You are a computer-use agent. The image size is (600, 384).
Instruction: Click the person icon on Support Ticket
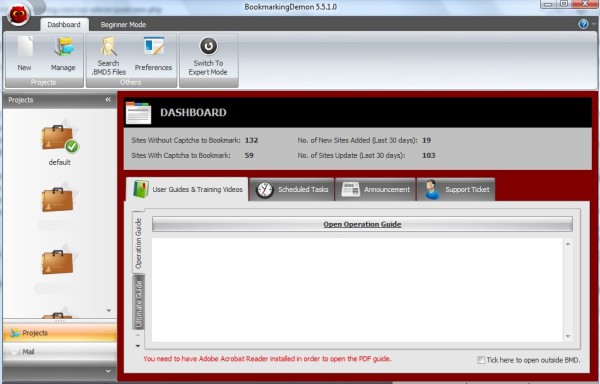click(432, 190)
